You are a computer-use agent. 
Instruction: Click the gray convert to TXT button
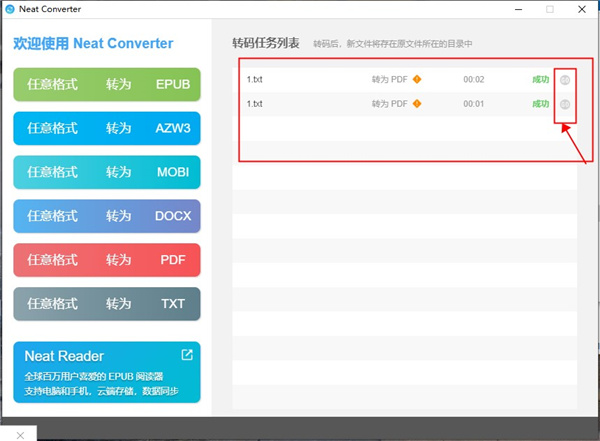[x=107, y=304]
